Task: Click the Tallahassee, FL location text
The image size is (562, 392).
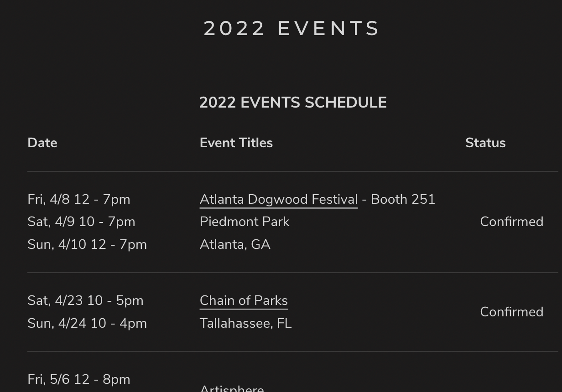Action: point(245,324)
